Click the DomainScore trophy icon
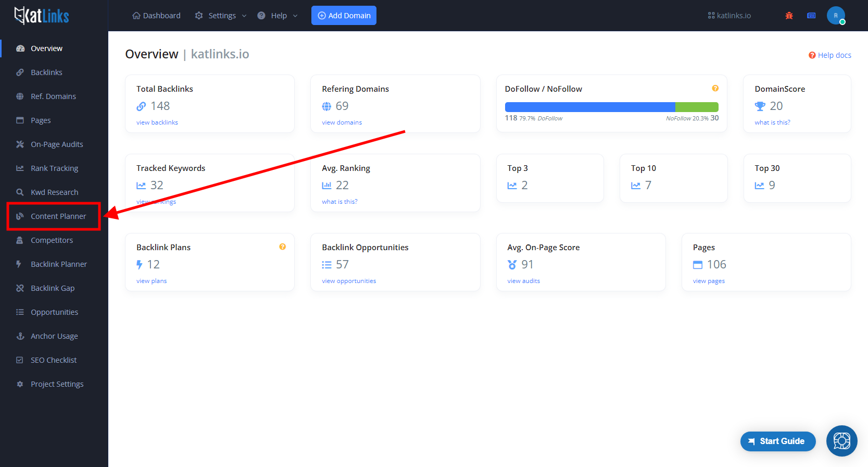This screenshot has height=467, width=868. point(760,106)
